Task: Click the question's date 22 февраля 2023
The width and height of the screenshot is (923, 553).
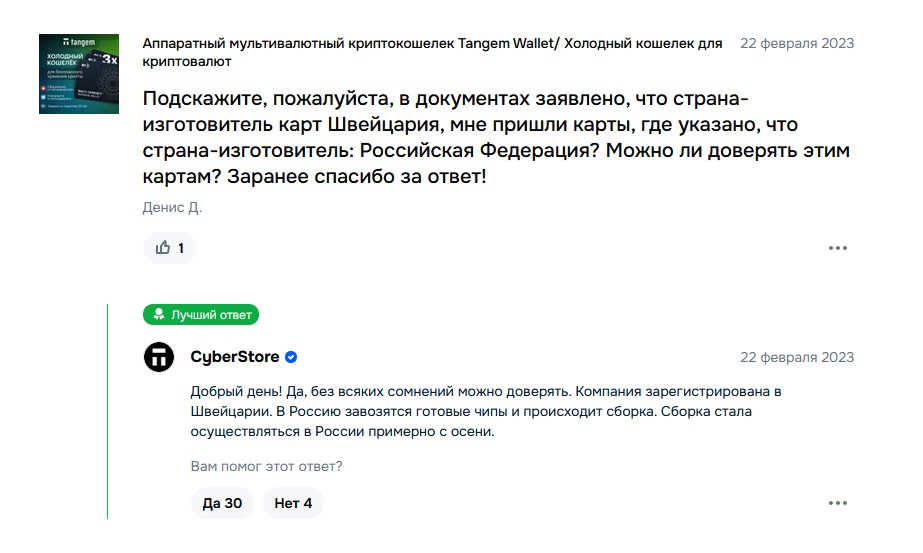Action: [796, 44]
